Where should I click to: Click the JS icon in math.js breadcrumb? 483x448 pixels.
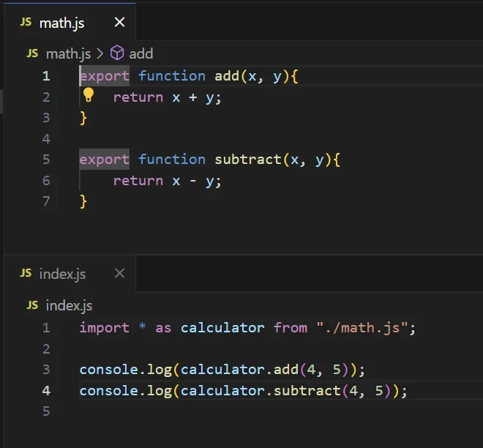coord(32,53)
